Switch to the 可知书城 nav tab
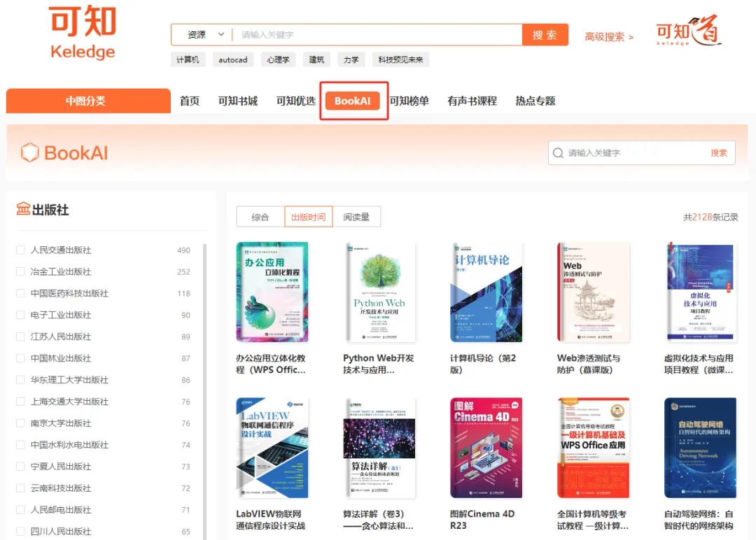The height and width of the screenshot is (540, 756). click(237, 101)
